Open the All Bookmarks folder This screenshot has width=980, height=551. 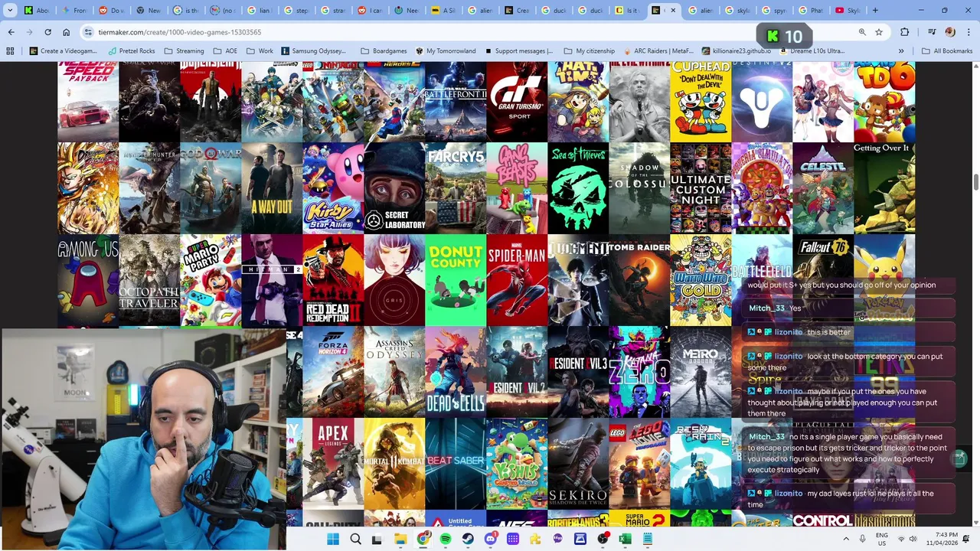(x=946, y=51)
